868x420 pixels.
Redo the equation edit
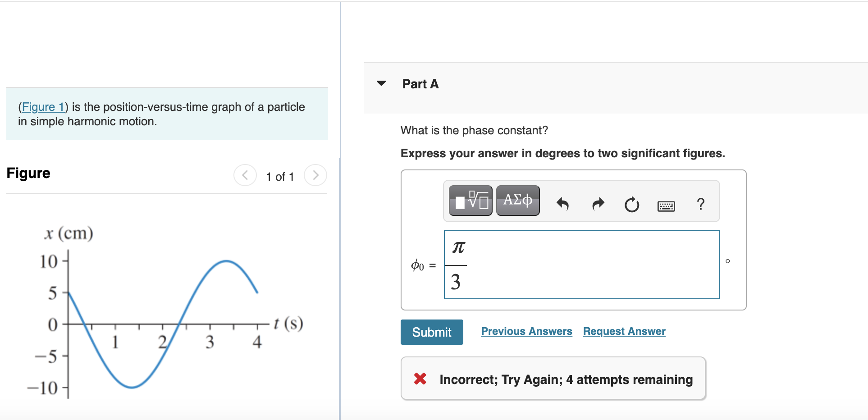click(598, 204)
